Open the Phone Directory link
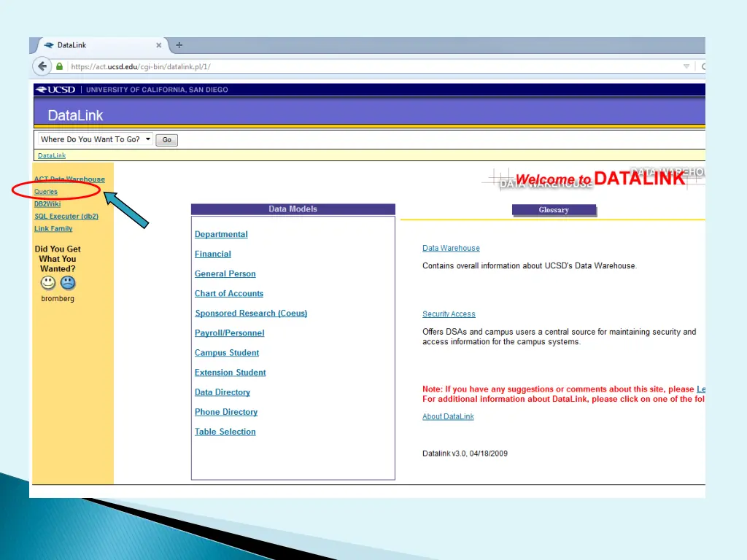Image resolution: width=747 pixels, height=560 pixels. [x=226, y=412]
